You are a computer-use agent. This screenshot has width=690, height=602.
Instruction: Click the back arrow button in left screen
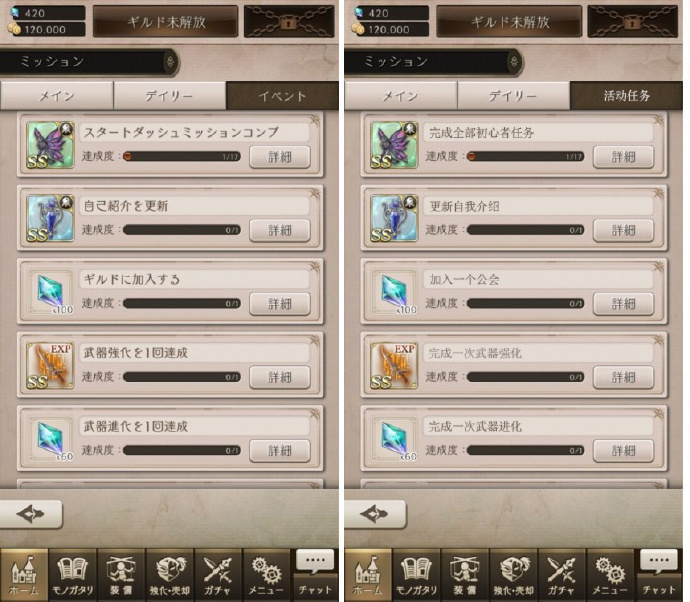[x=31, y=514]
